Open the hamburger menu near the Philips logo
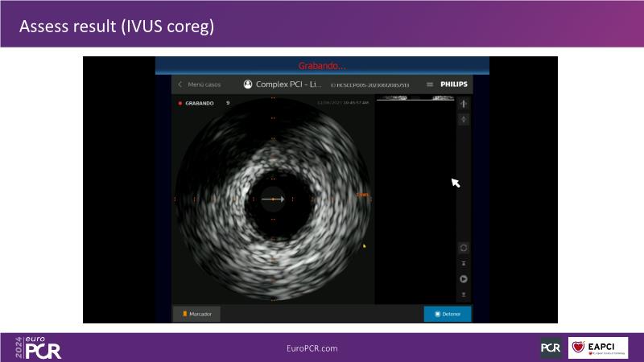 tap(430, 84)
